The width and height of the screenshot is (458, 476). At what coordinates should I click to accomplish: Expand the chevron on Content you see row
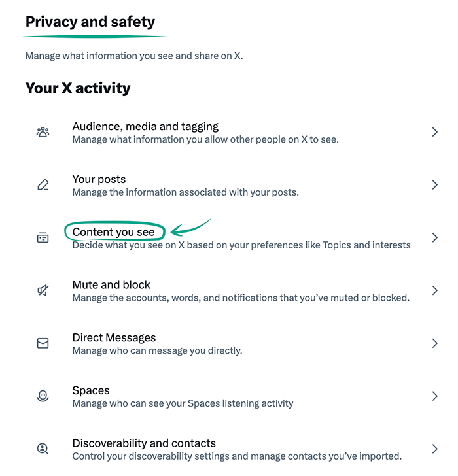click(435, 238)
